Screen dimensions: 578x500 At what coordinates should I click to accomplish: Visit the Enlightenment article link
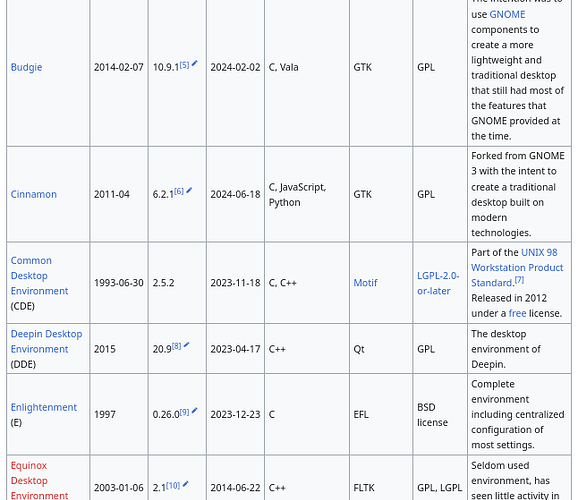tap(43, 407)
